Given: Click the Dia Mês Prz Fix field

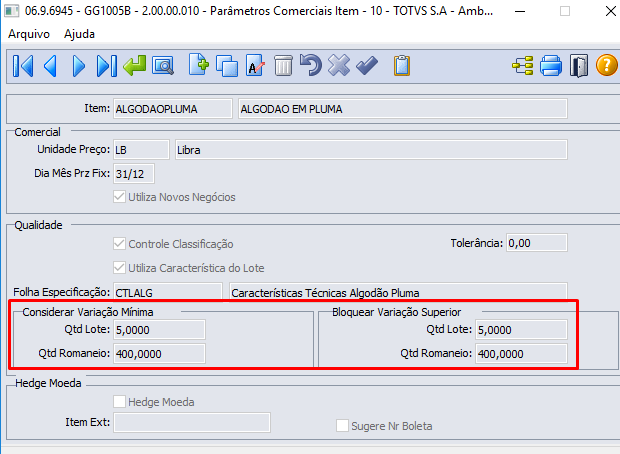Looking at the screenshot, I should [134, 174].
